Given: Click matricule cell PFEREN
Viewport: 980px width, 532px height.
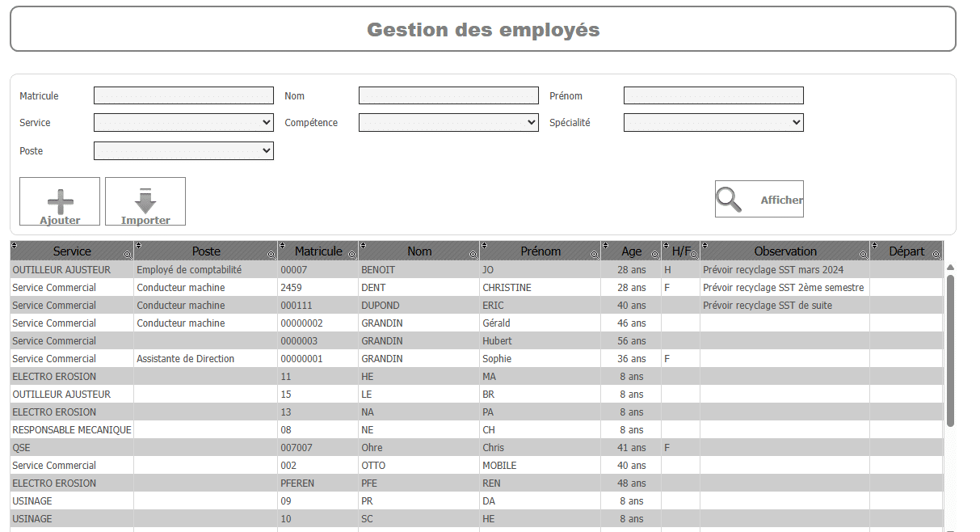Looking at the screenshot, I should (318, 483).
